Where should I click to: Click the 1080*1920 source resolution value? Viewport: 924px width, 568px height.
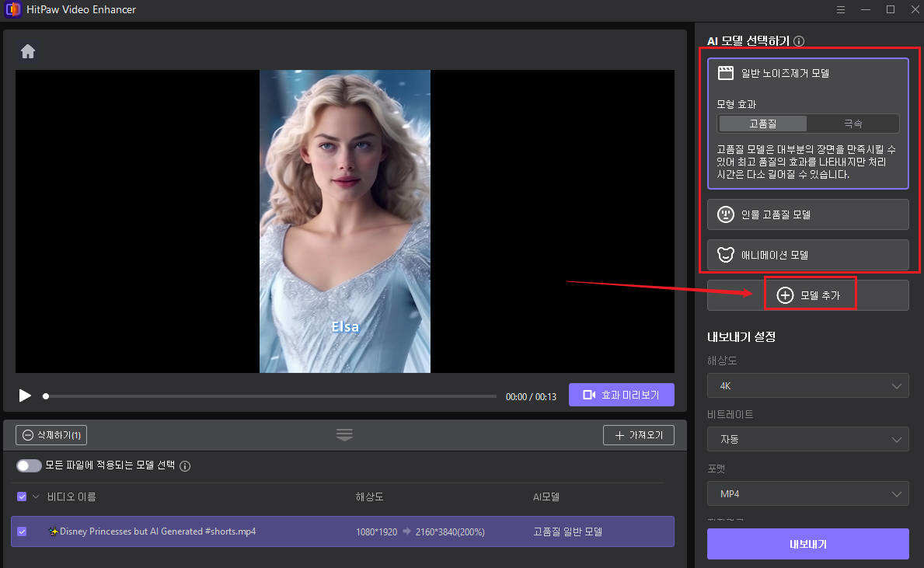377,532
